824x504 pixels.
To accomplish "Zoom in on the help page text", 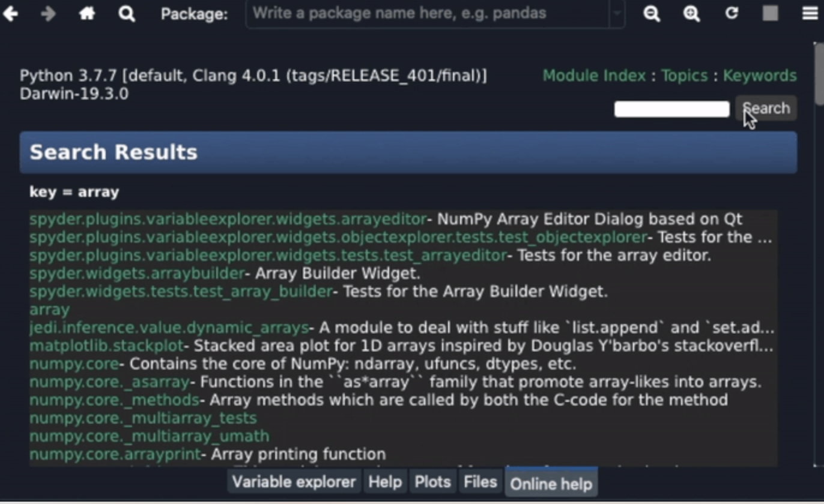I will [691, 13].
